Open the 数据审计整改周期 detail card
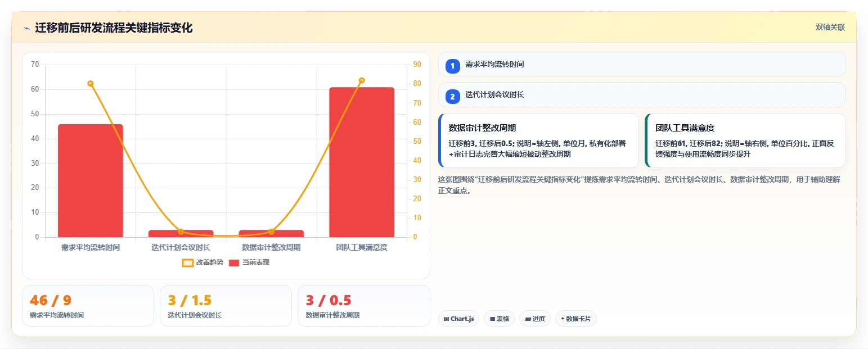The image size is (868, 349). click(538, 140)
